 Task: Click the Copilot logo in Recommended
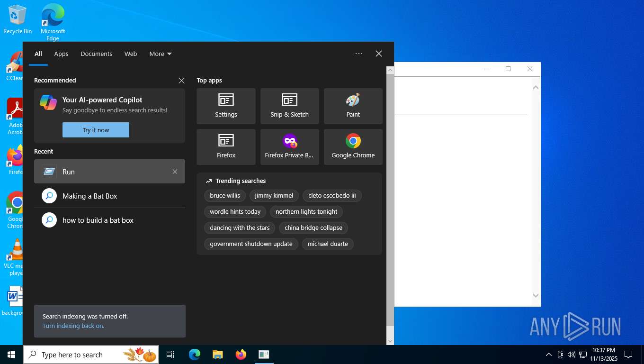48,102
